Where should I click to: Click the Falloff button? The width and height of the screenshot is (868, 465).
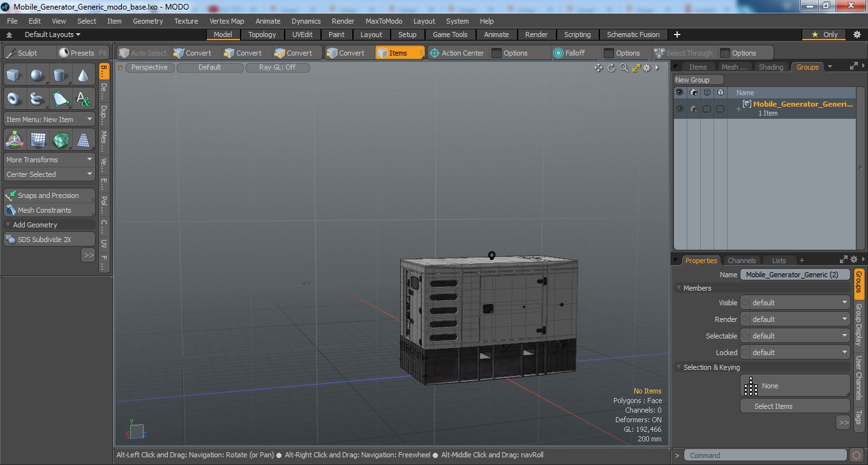click(569, 53)
